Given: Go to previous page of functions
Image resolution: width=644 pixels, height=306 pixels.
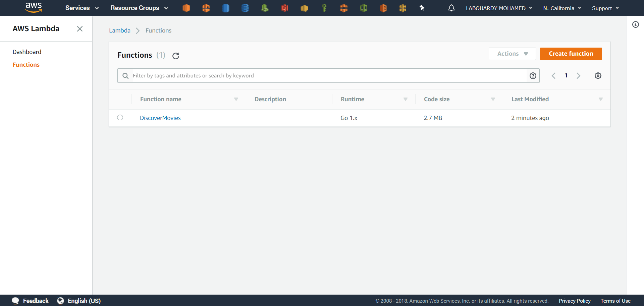Looking at the screenshot, I should [553, 76].
